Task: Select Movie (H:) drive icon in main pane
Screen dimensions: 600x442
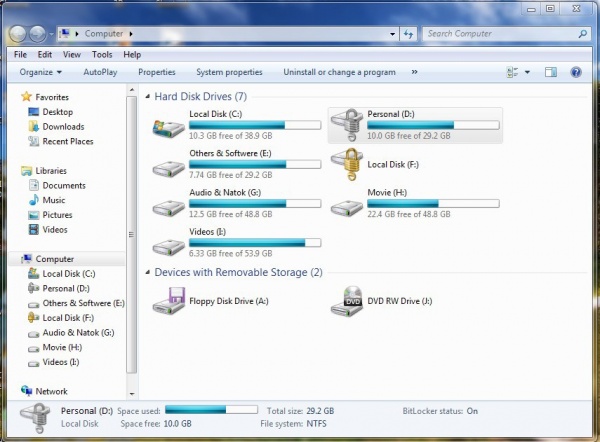Action: coord(347,208)
